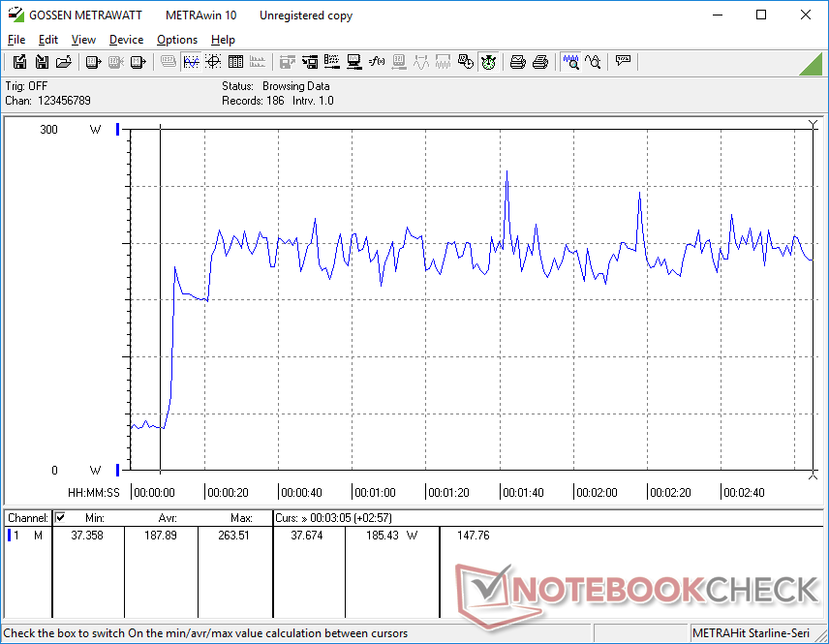Select the Y-t waveform graph view icon
Image resolution: width=829 pixels, height=644 pixels.
pyautogui.click(x=191, y=62)
